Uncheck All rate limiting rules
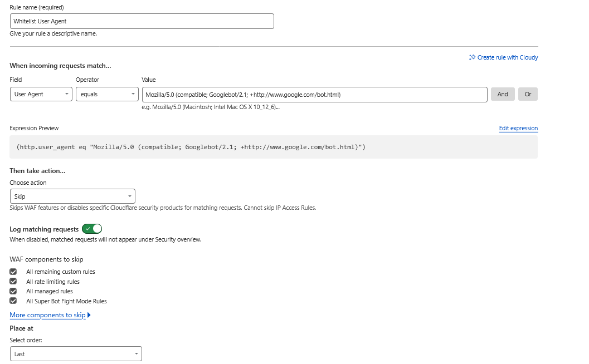The width and height of the screenshot is (589, 364). (x=13, y=282)
